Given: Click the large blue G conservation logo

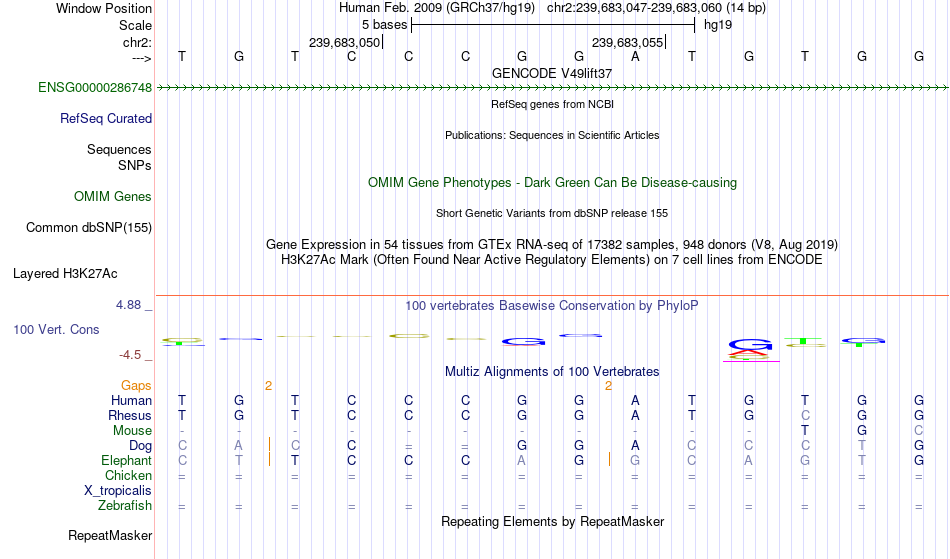Looking at the screenshot, I should 751,345.
